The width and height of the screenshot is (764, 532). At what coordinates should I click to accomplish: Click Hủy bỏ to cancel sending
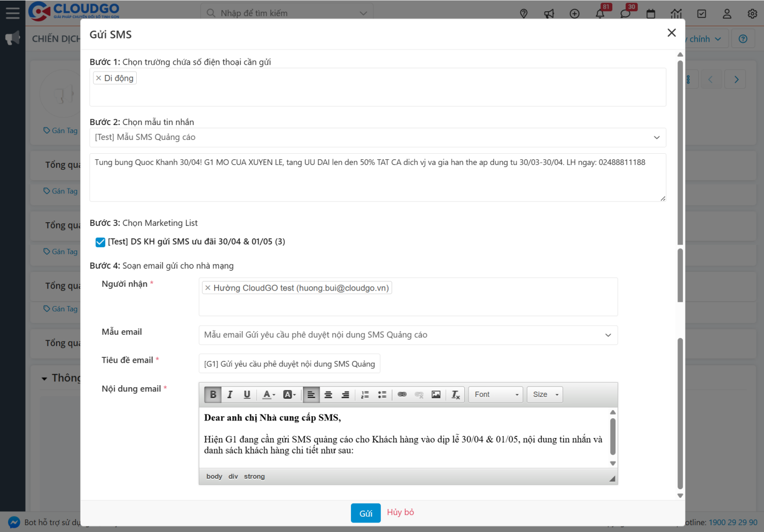[400, 512]
